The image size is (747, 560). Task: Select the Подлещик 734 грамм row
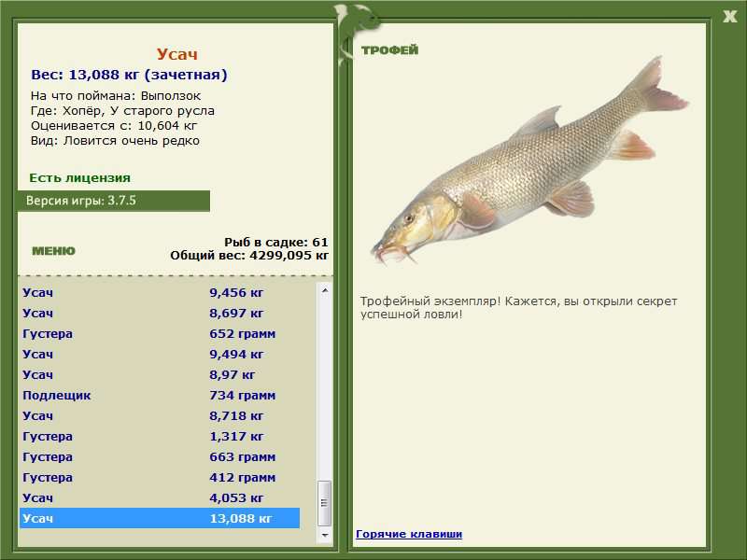159,395
